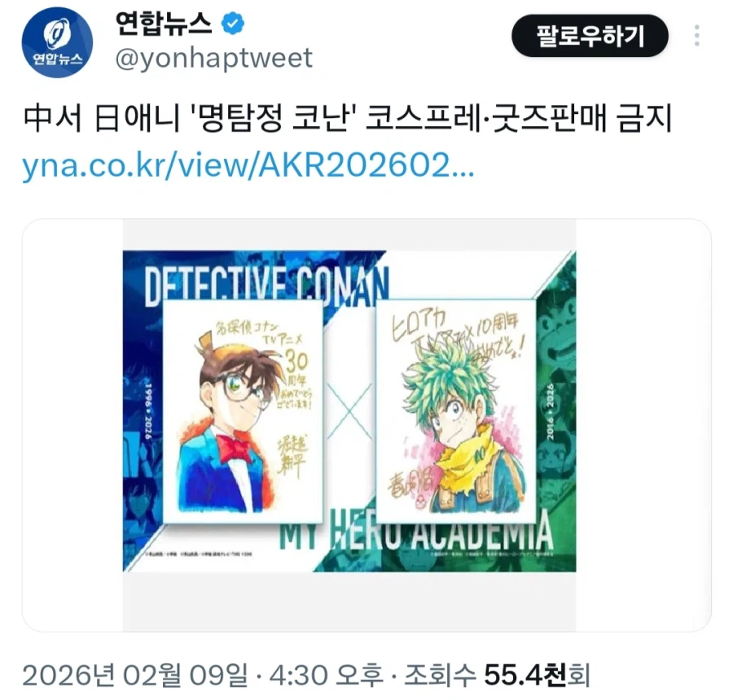Open the 2026년 02월 09일 date

(134, 676)
